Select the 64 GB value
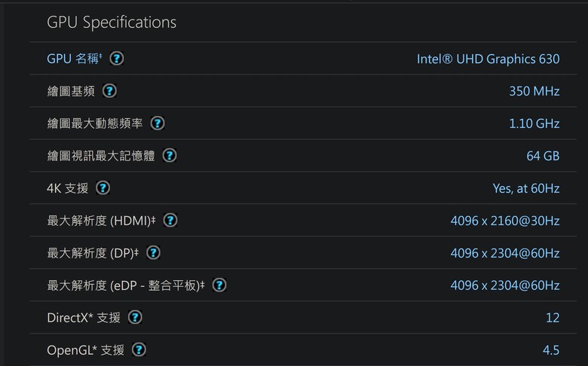This screenshot has width=588, height=366. coord(543,156)
